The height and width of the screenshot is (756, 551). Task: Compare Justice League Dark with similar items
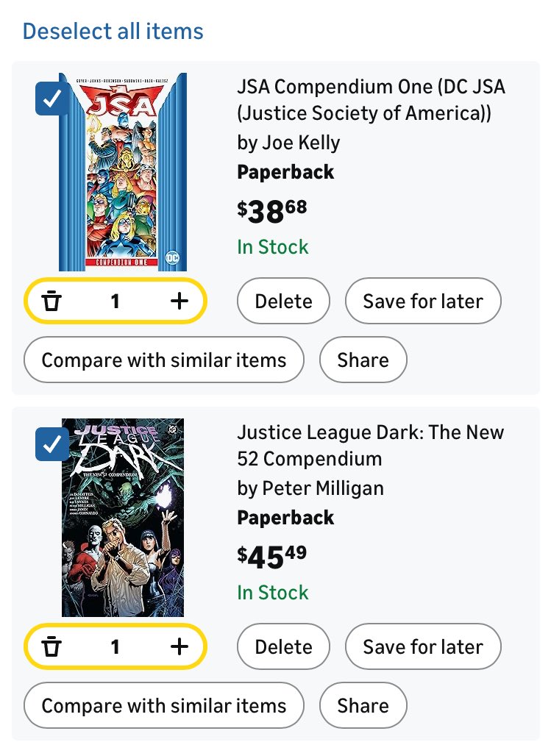pyautogui.click(x=164, y=706)
